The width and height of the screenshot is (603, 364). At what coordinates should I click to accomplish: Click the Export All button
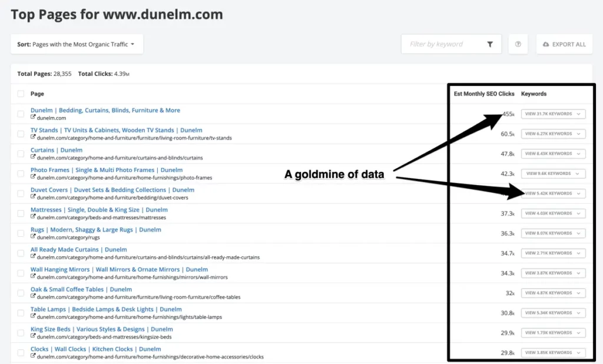(564, 44)
